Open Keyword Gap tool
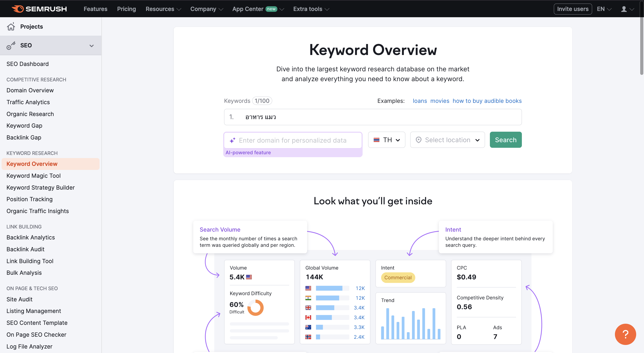644x353 pixels. point(24,126)
